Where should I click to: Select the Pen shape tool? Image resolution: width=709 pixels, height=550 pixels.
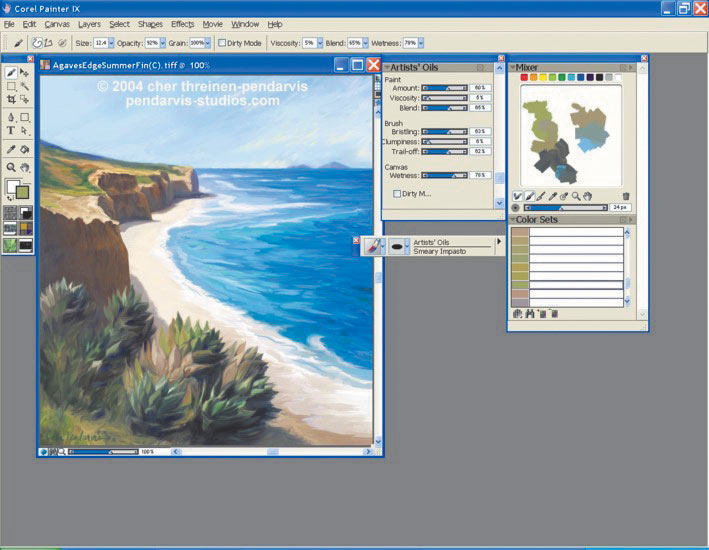(x=11, y=117)
